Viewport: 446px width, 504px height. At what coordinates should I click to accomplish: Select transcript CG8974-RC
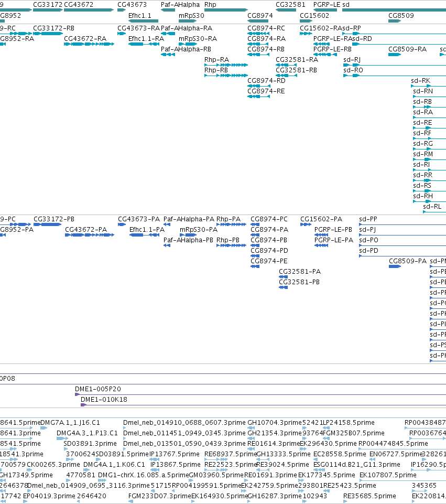(x=266, y=28)
